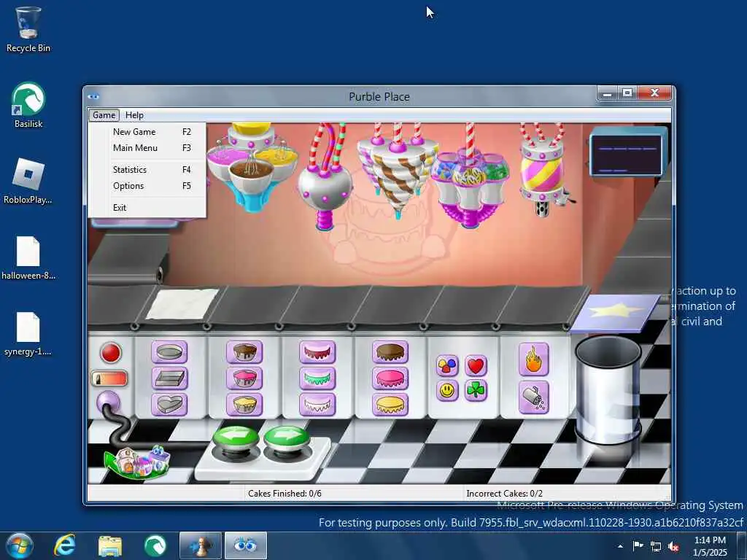Launch Internet Explorer from taskbar

65,545
